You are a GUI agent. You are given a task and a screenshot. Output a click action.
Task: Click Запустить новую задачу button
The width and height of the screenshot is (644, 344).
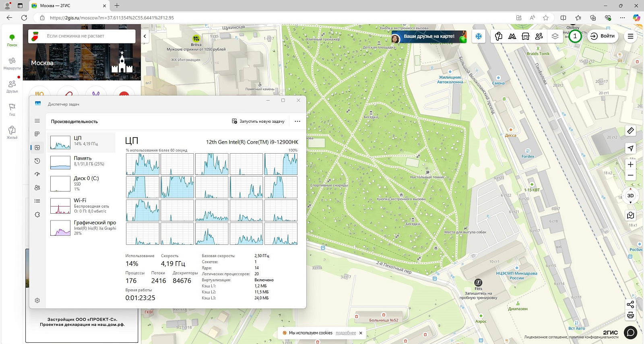click(x=258, y=121)
